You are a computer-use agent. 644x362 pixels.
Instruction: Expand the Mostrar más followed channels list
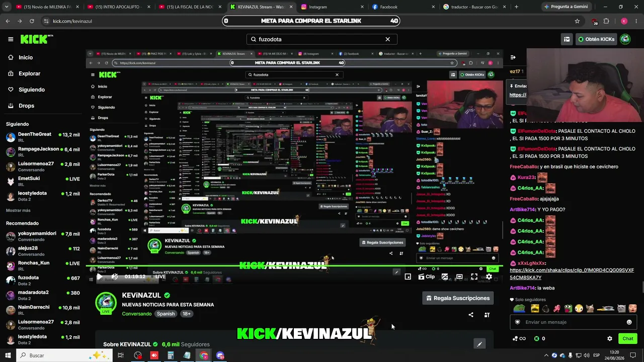coord(18,210)
